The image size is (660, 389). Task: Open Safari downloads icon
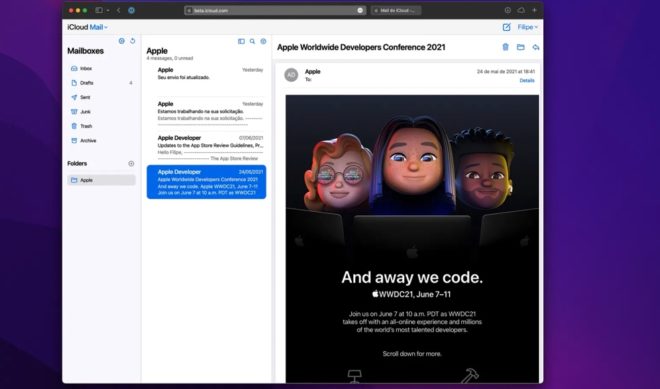(508, 10)
